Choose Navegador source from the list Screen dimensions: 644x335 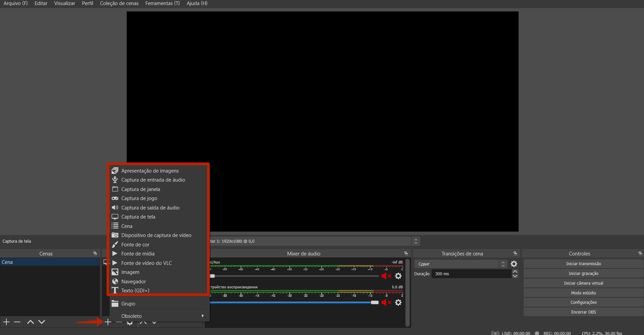(x=133, y=281)
